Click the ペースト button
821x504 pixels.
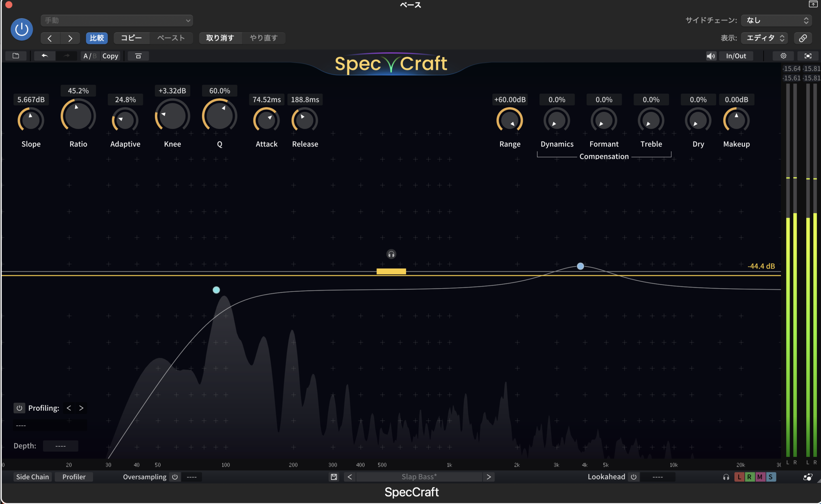(x=171, y=38)
